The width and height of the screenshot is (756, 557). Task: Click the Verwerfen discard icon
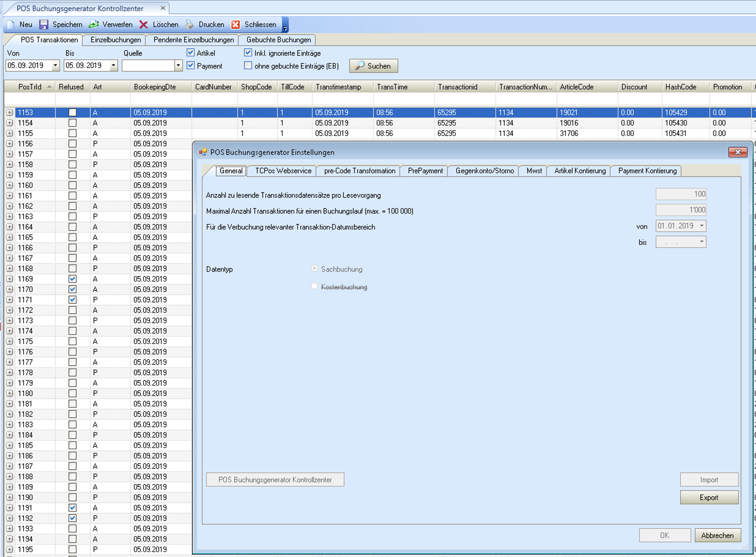pyautogui.click(x=94, y=24)
